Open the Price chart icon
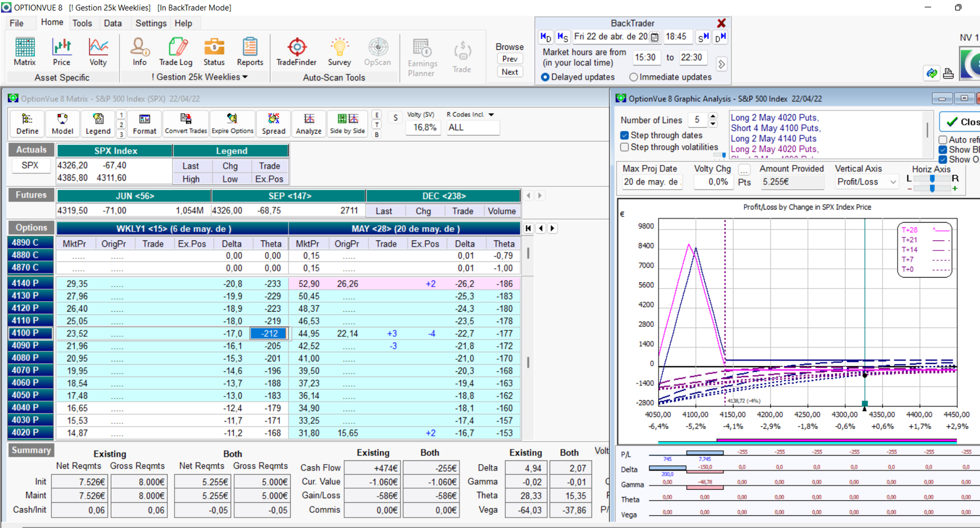This screenshot has height=528, width=980. pyautogui.click(x=61, y=52)
